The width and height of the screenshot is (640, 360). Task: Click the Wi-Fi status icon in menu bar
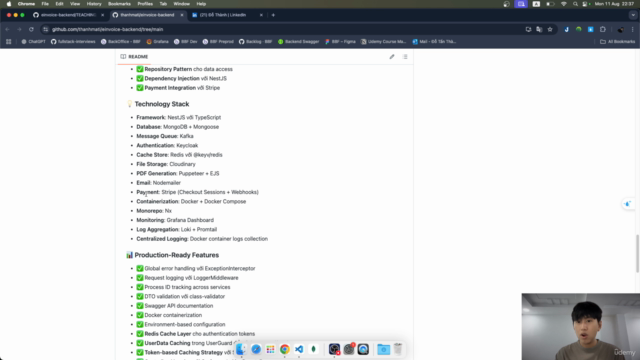564,4
